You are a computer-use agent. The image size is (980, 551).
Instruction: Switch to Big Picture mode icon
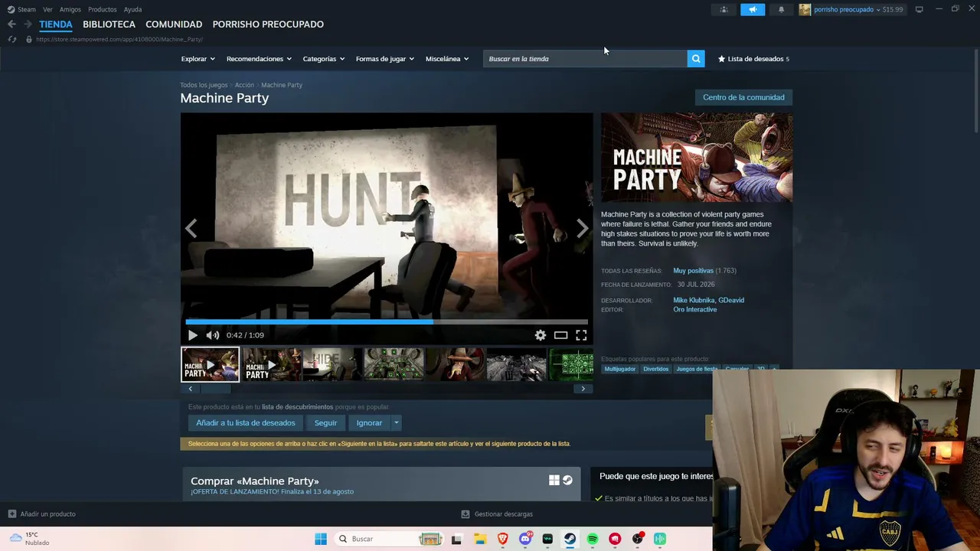pos(919,9)
